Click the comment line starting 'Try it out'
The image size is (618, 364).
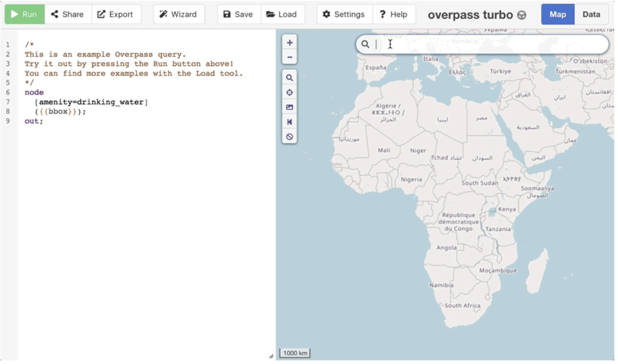click(129, 64)
